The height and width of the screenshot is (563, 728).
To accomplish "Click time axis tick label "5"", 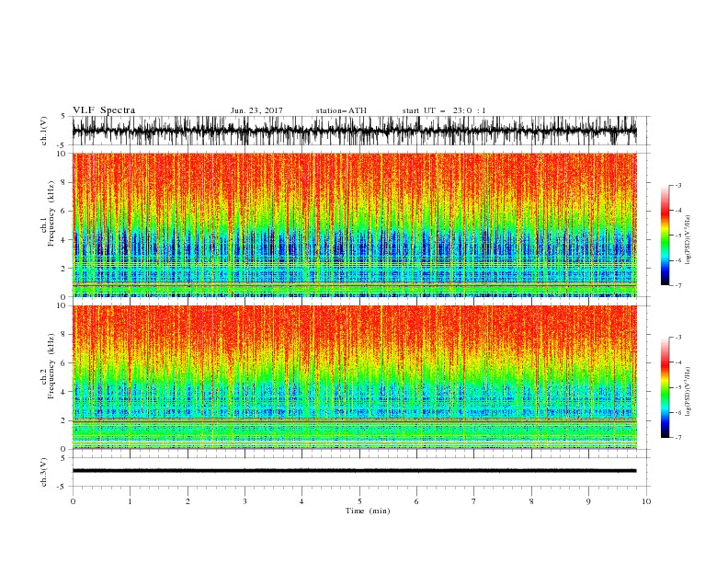I will (359, 501).
